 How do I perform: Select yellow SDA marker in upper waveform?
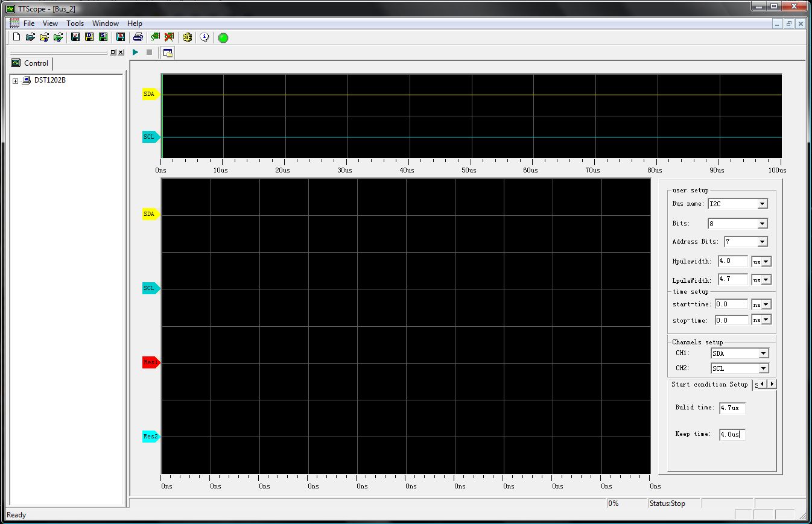[x=151, y=94]
